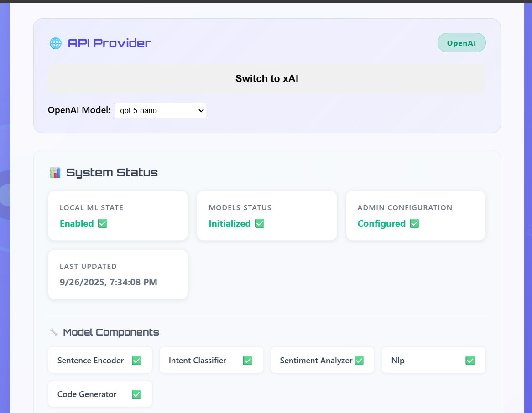Click the API Provider heading text
The image size is (532, 413).
(x=109, y=43)
